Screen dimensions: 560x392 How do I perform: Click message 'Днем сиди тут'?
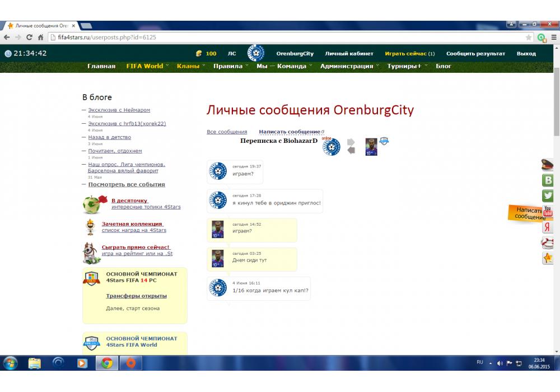(x=250, y=260)
